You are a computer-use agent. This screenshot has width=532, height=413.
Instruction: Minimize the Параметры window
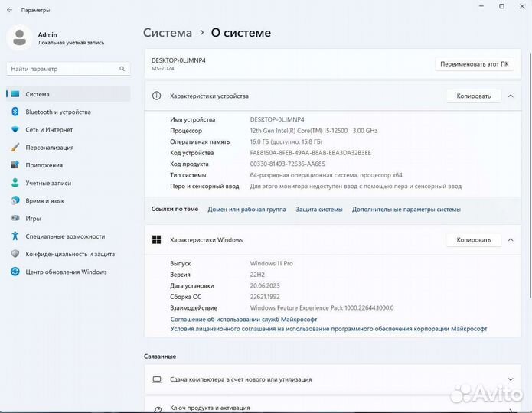tap(481, 6)
